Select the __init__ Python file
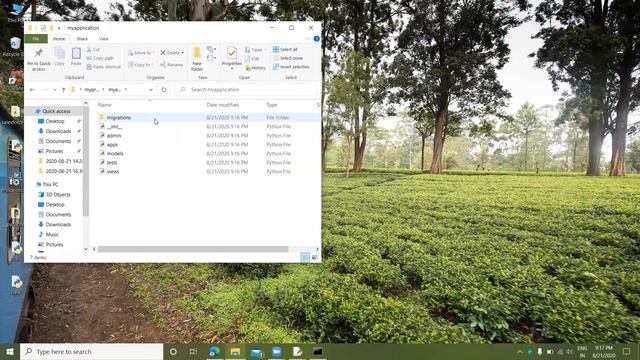This screenshot has width=640, height=360. coord(114,127)
